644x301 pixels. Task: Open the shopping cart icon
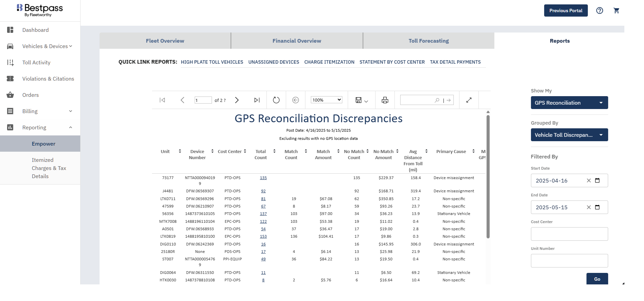tap(616, 10)
